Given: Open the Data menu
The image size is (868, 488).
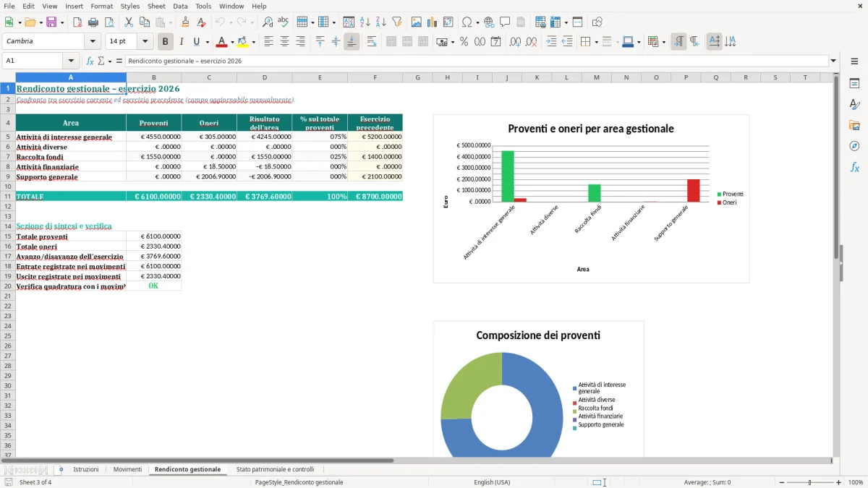Looking at the screenshot, I should [x=180, y=6].
